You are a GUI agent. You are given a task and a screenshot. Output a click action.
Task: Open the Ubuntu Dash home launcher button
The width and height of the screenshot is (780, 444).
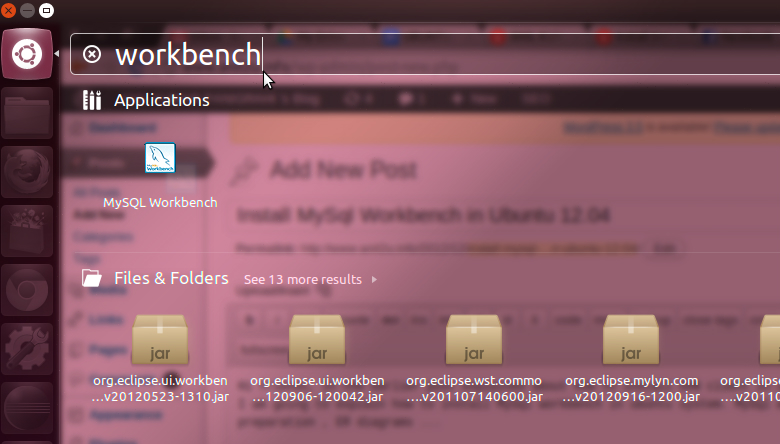coord(27,54)
